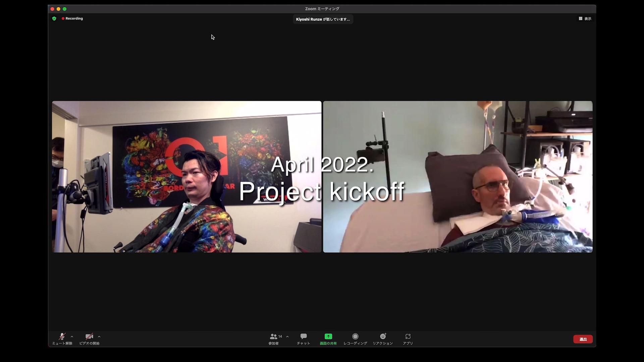Image resolution: width=644 pixels, height=362 pixels.
Task: Unmute the microphone
Action: [62, 337]
